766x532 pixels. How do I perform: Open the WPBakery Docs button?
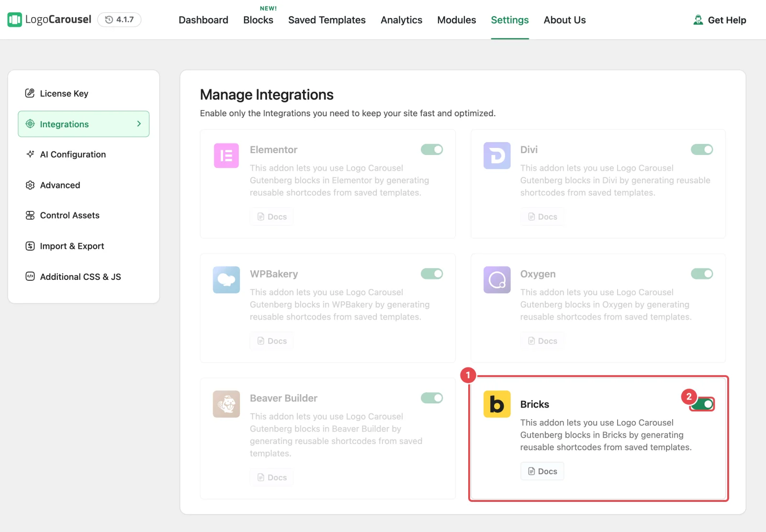click(x=271, y=341)
